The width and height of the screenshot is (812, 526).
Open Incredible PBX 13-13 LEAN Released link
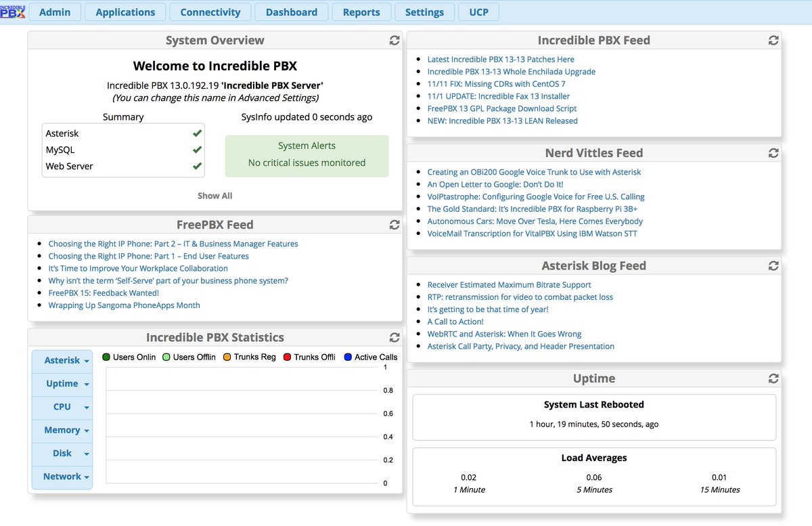click(x=503, y=120)
